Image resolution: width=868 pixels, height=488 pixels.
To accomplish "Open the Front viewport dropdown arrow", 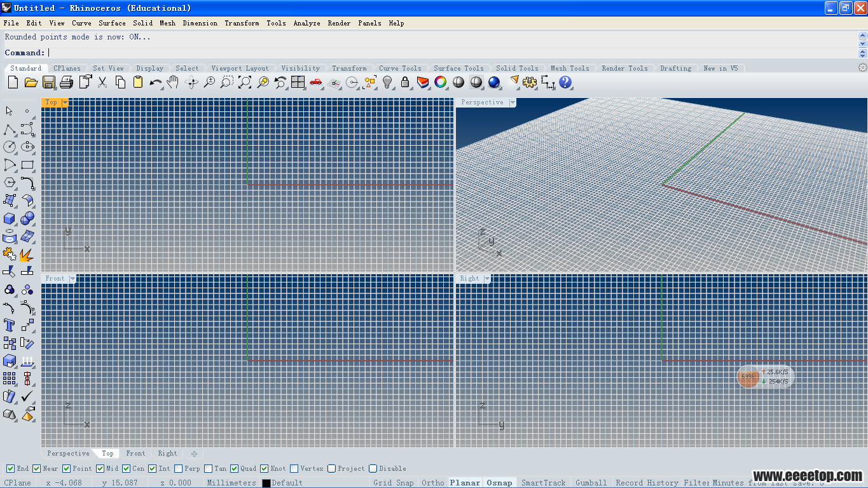I will tap(72, 279).
